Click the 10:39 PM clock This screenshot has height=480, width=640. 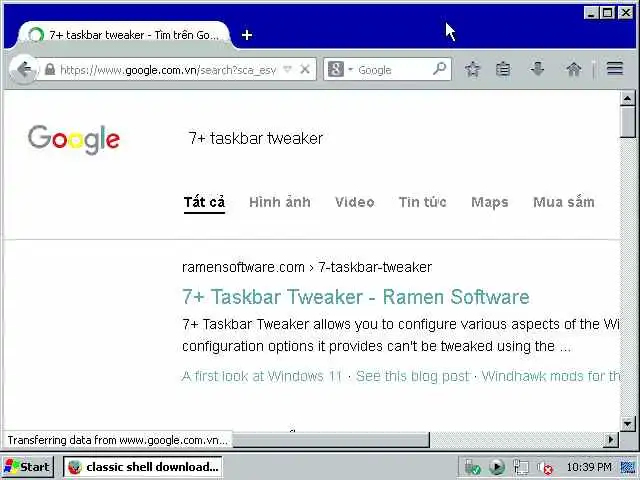click(589, 467)
